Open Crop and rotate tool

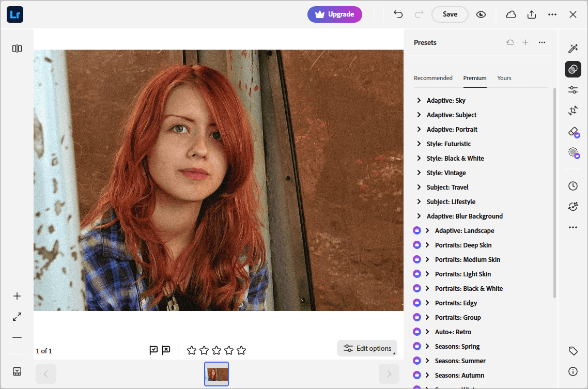[x=572, y=111]
